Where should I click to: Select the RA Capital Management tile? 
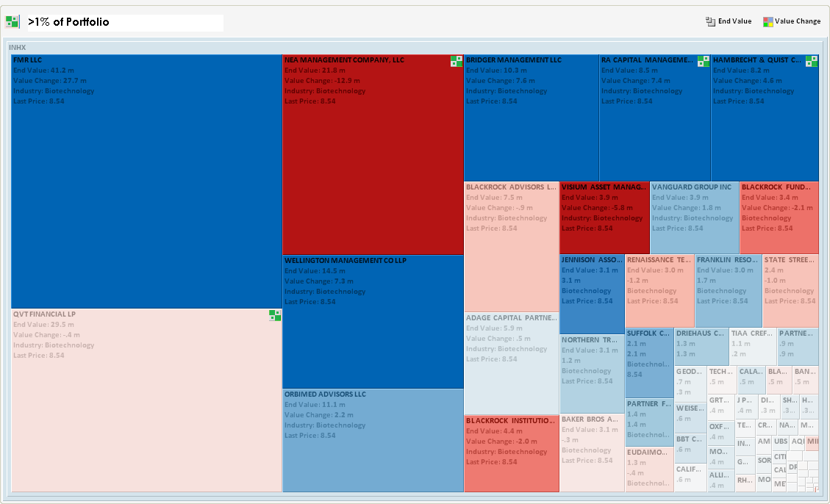pyautogui.click(x=655, y=118)
